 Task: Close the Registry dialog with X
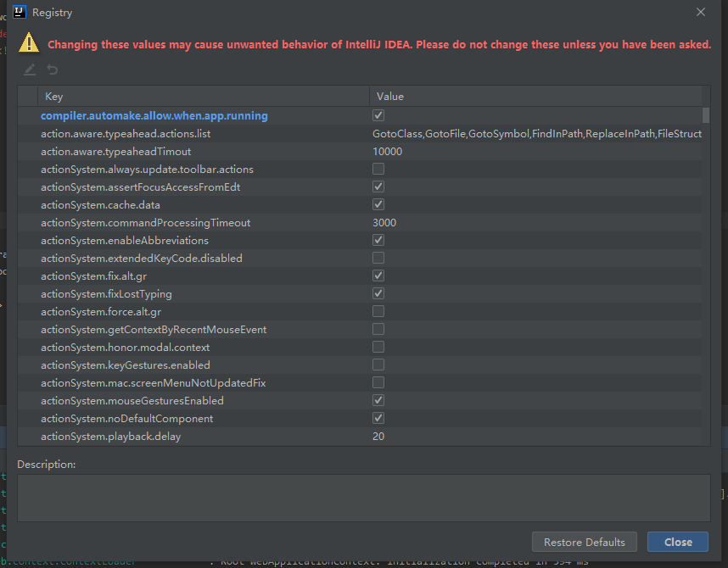coord(701,12)
